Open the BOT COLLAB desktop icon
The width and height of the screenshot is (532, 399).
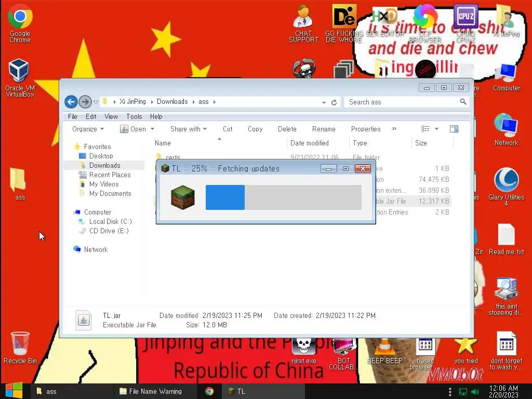click(x=343, y=353)
